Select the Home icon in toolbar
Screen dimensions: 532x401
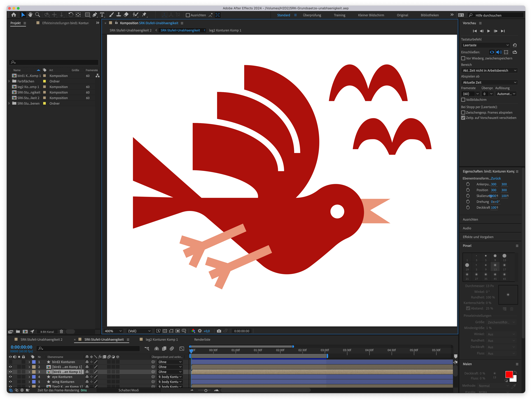pos(14,15)
